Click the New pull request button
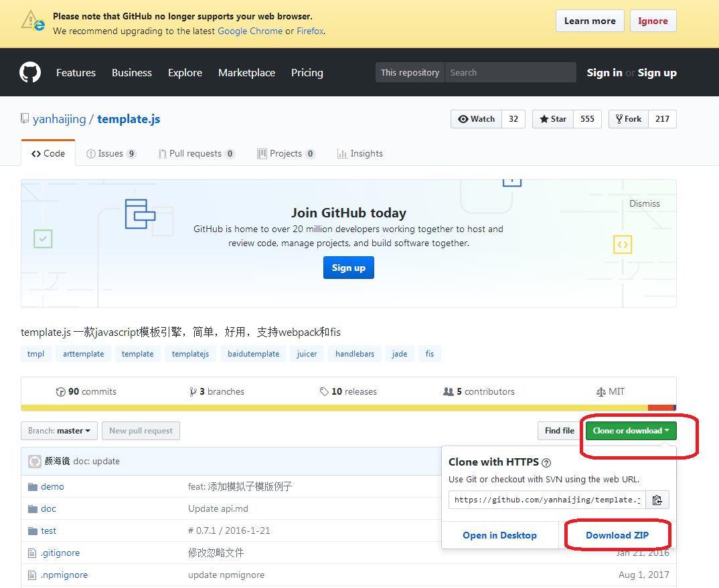719x588 pixels. tap(141, 431)
